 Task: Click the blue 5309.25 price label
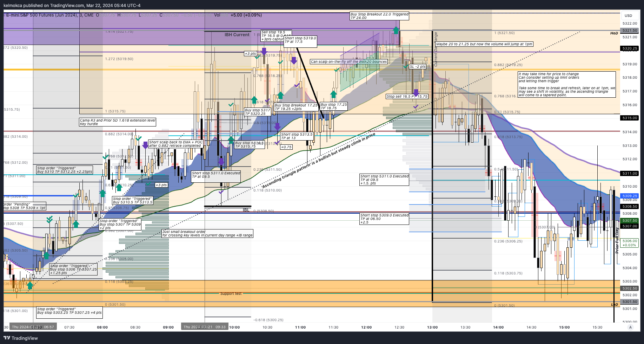click(x=630, y=196)
